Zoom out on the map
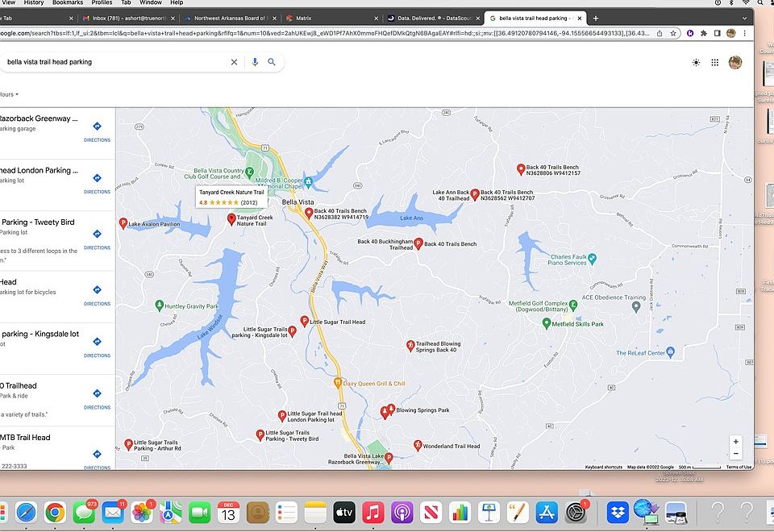 [735, 454]
